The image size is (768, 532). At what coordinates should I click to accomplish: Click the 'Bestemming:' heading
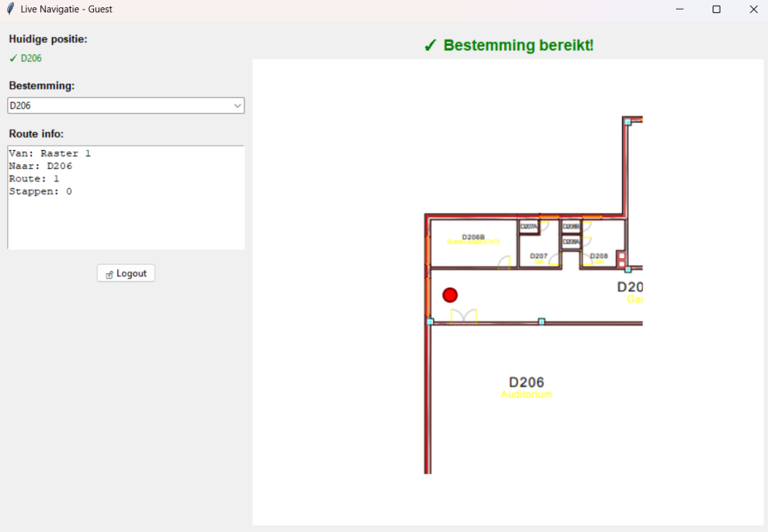tap(42, 86)
